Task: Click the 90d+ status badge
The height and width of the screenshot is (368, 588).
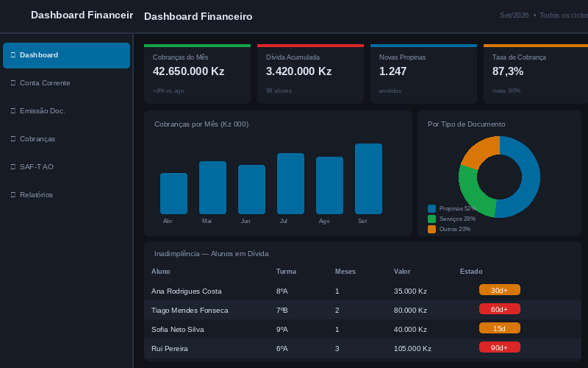Action: pos(500,347)
